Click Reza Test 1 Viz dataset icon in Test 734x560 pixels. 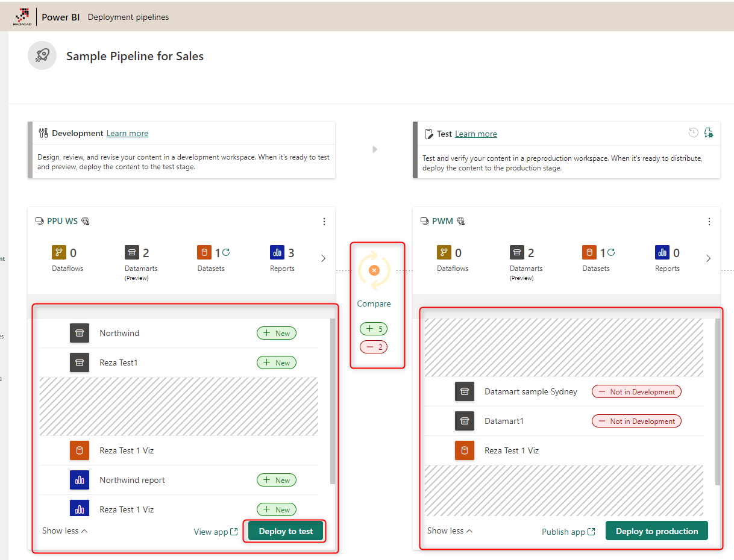tap(464, 450)
